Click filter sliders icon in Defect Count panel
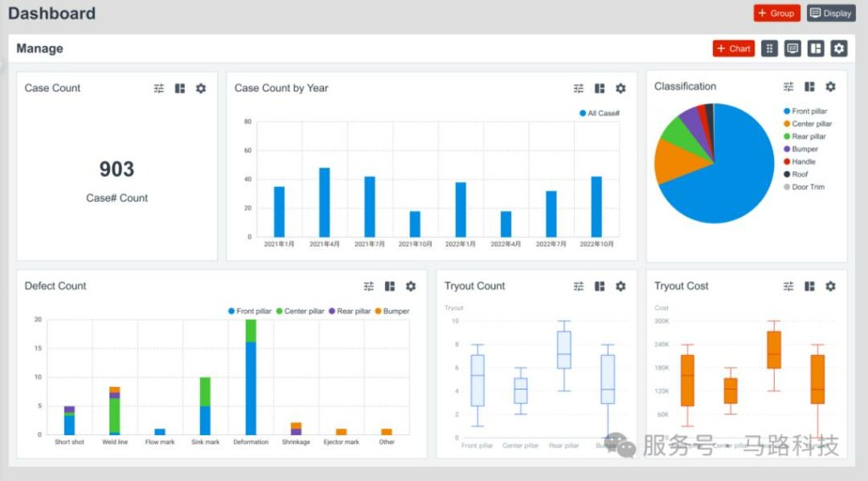 (369, 286)
